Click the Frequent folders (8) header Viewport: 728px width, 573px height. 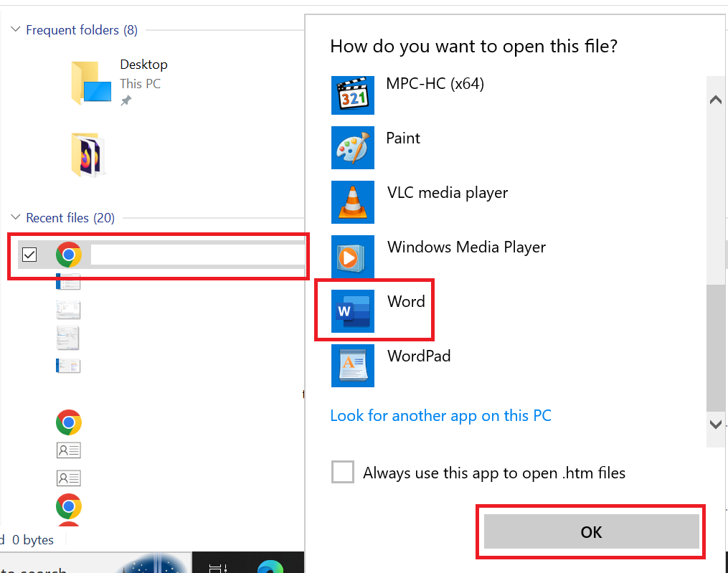82,30
